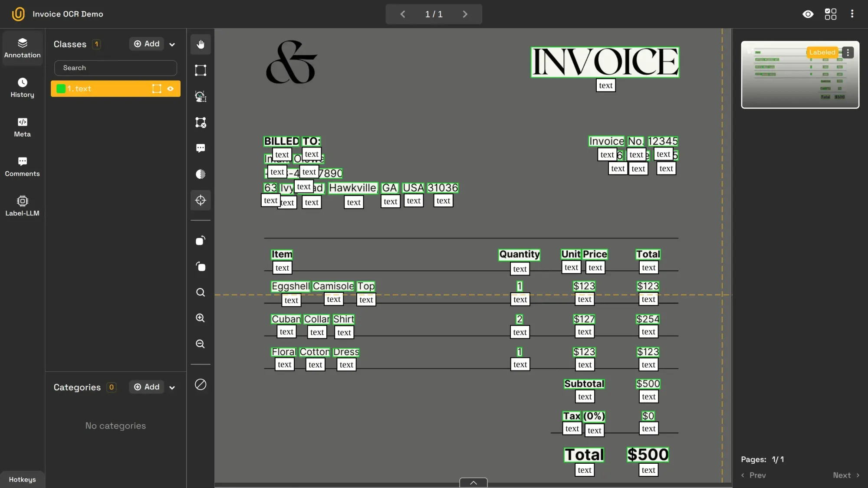Click the Search classes input field

coord(115,68)
